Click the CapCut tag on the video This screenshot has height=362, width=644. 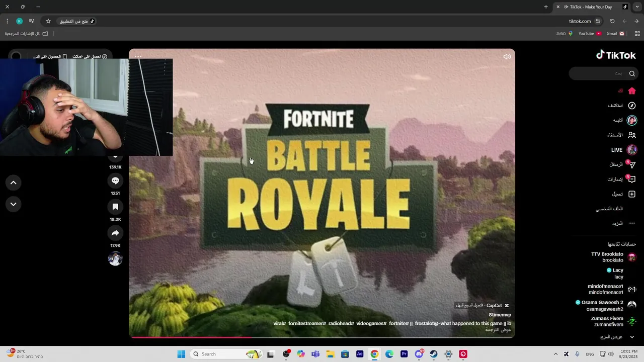click(482, 305)
